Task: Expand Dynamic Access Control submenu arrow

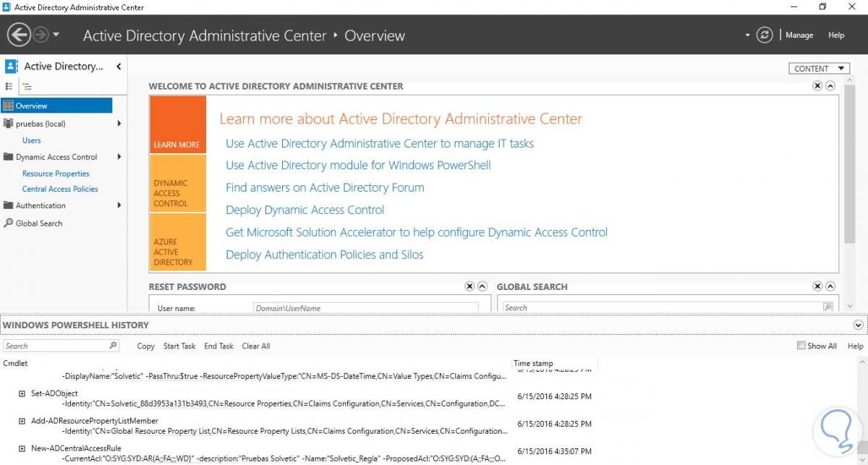Action: (x=119, y=157)
